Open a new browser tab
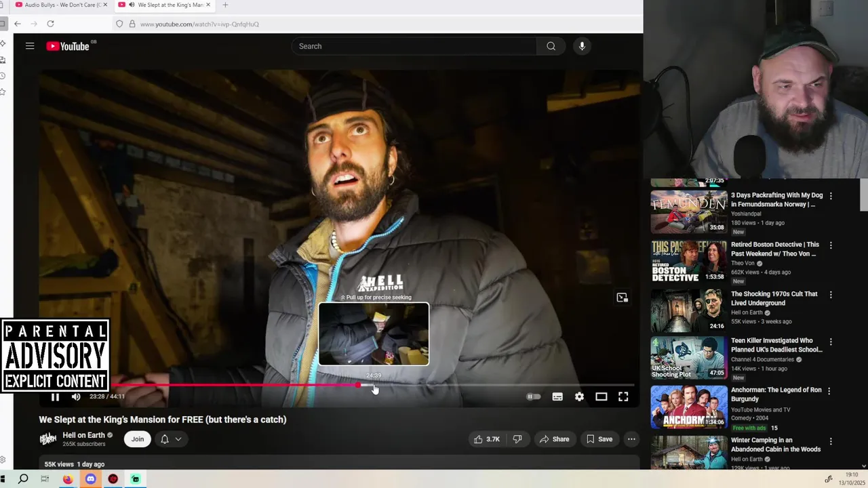The height and width of the screenshot is (488, 868). point(225,5)
